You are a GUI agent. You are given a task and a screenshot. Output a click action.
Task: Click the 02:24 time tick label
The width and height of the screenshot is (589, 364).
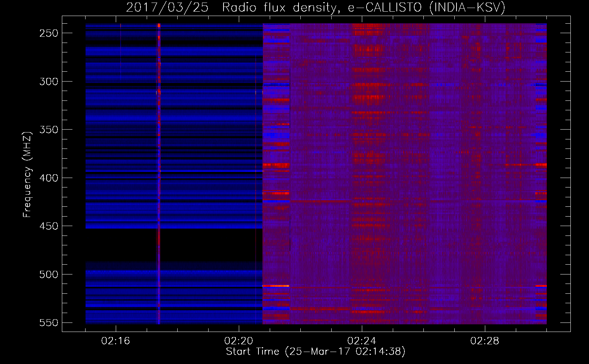coord(362,341)
